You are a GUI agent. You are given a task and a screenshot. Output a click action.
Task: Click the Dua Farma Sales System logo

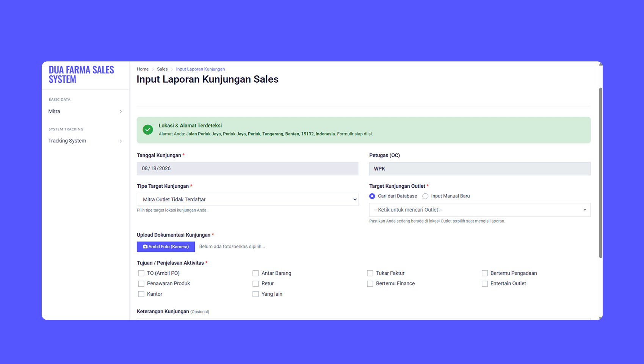(81, 75)
